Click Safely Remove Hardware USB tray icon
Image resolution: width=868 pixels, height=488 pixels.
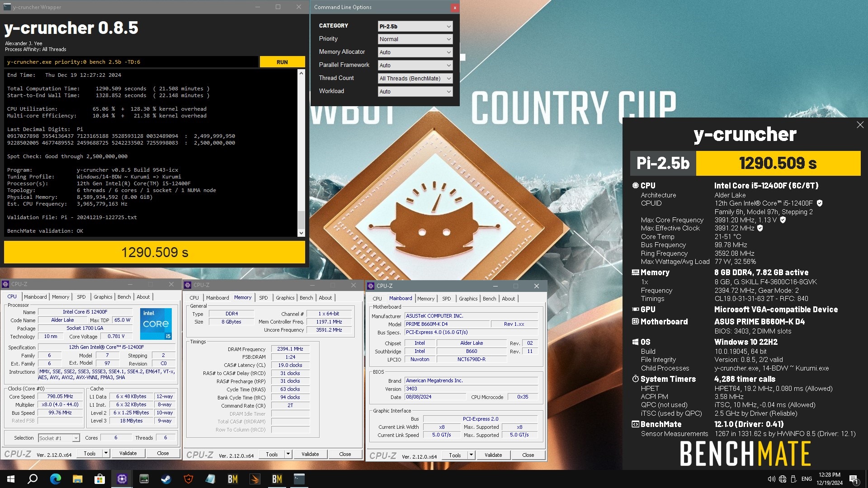tap(794, 479)
